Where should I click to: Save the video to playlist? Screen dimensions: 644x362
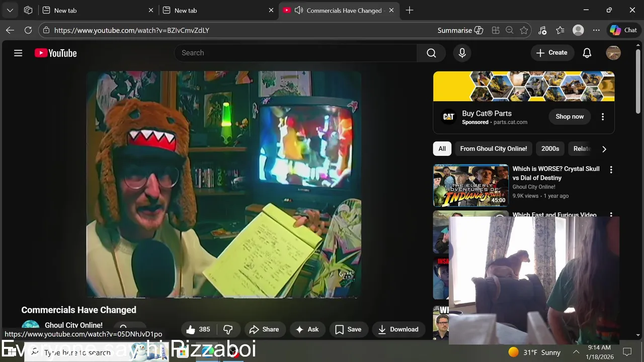pyautogui.click(x=348, y=329)
